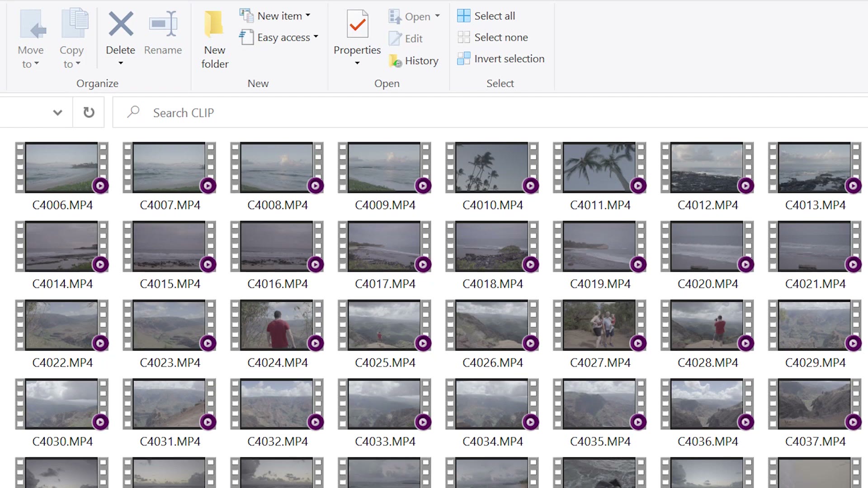The height and width of the screenshot is (488, 868).
Task: Open the Open button dropdown arrow
Action: pos(437,16)
